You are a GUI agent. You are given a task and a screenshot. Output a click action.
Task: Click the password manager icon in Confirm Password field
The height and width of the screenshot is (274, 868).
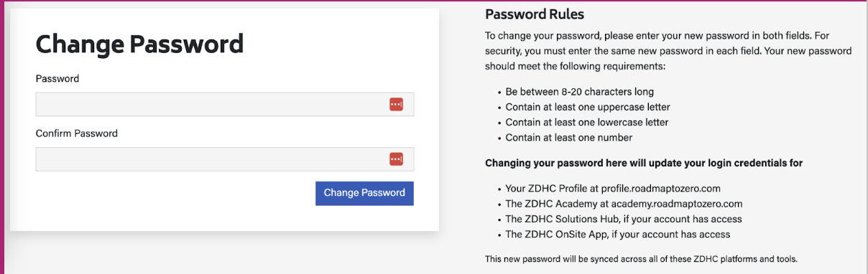coord(396,159)
